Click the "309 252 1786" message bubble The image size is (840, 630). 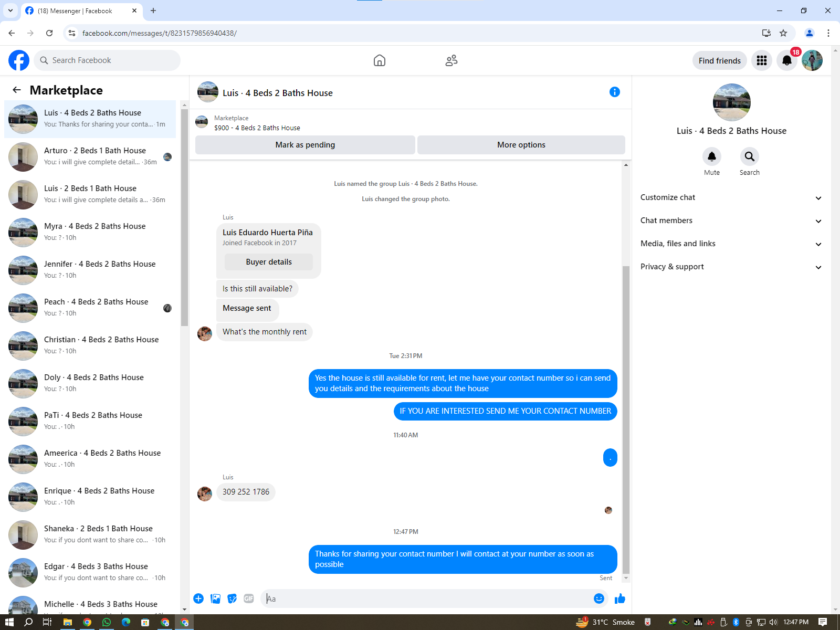(x=246, y=492)
